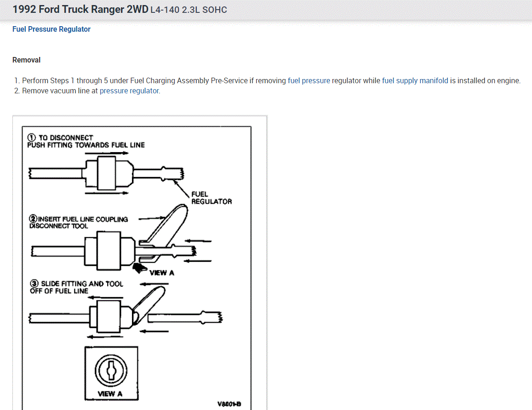Click the 1992 Ford Truck Ranger 2WD title

coord(80,9)
